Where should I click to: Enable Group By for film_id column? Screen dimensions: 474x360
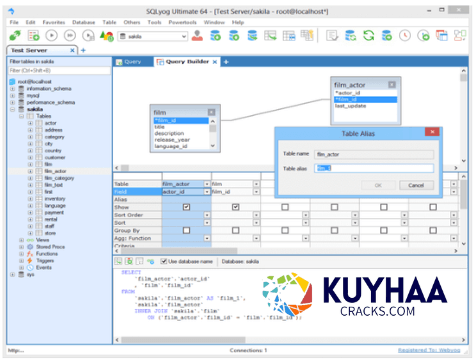pos(236,230)
